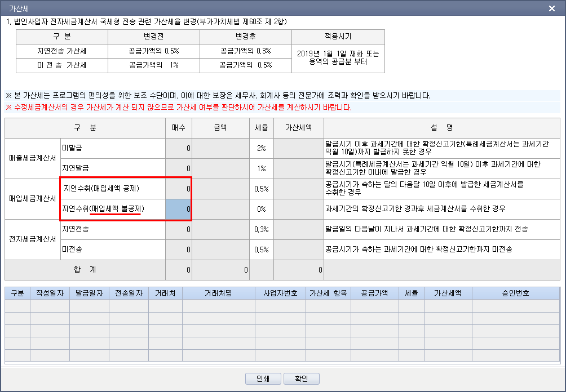
Task: Click the 매출세금계산서 group cell
Action: tap(33, 158)
